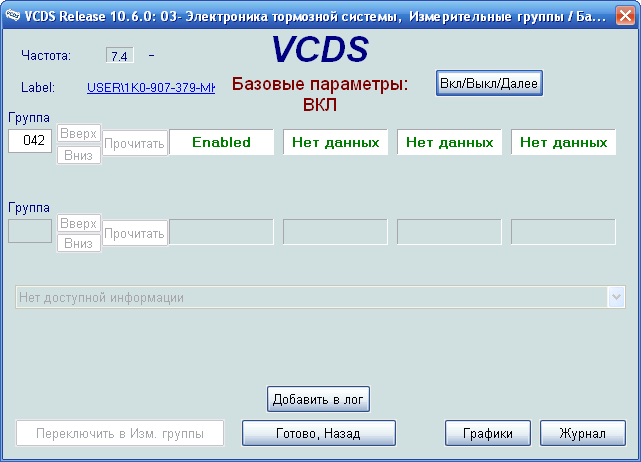The image size is (641, 462).
Task: Click the first Нет данных field
Action: (x=335, y=142)
